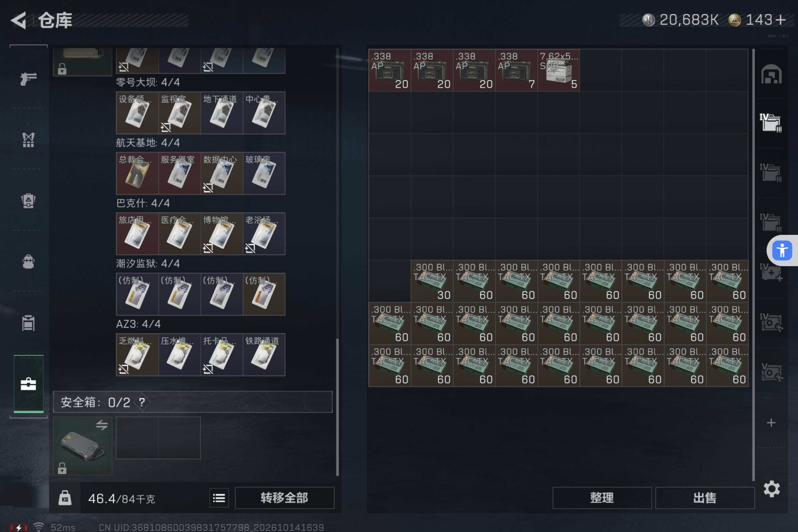Image resolution: width=798 pixels, height=532 pixels.
Task: Click the weight lock KG icon
Action: point(65,498)
